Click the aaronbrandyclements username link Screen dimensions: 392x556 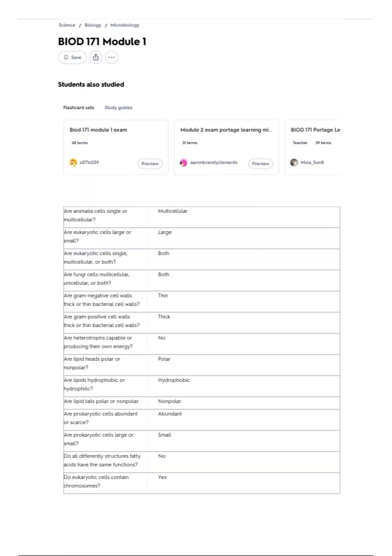pos(214,163)
